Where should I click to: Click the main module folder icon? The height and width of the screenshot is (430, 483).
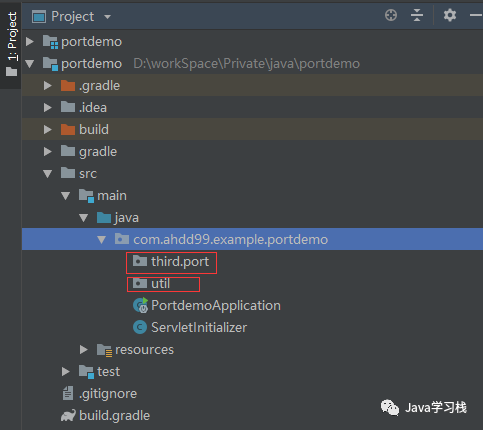(x=86, y=196)
